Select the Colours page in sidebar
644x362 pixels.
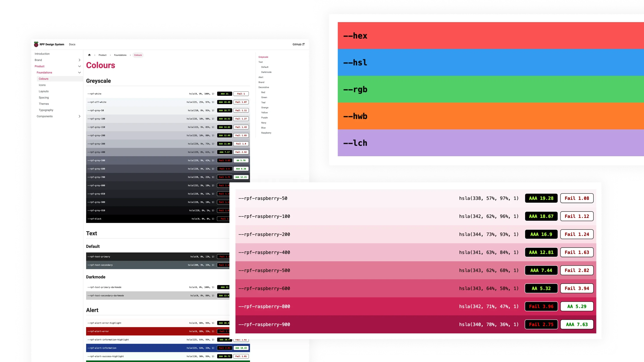click(x=43, y=79)
